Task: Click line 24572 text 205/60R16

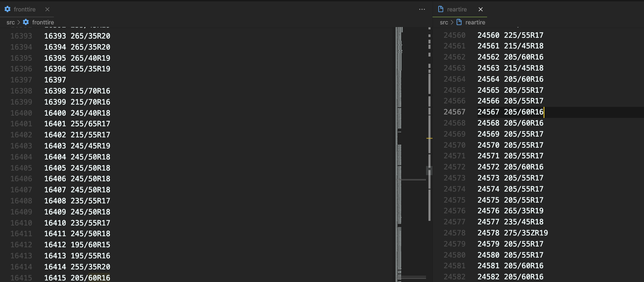Action: click(524, 167)
